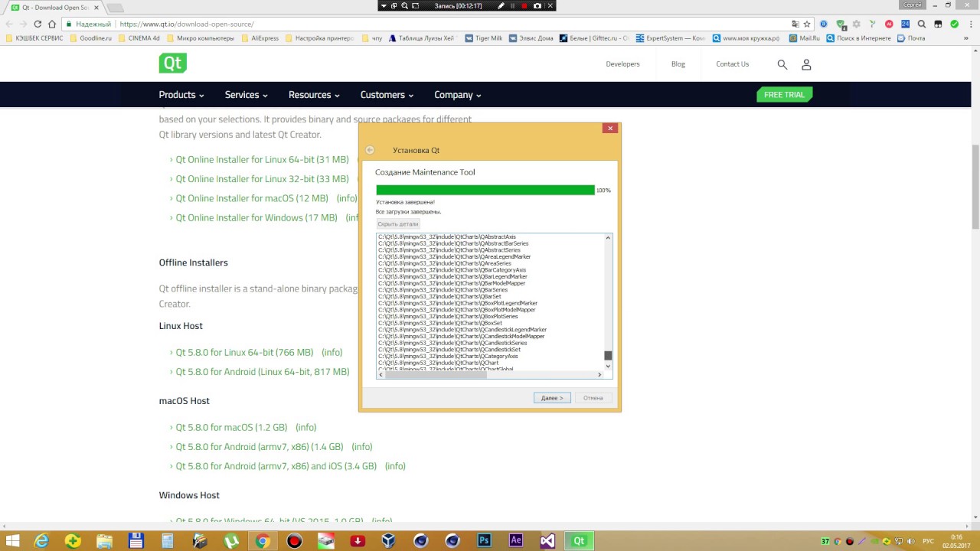Click the Qt logo on the website

(x=173, y=63)
